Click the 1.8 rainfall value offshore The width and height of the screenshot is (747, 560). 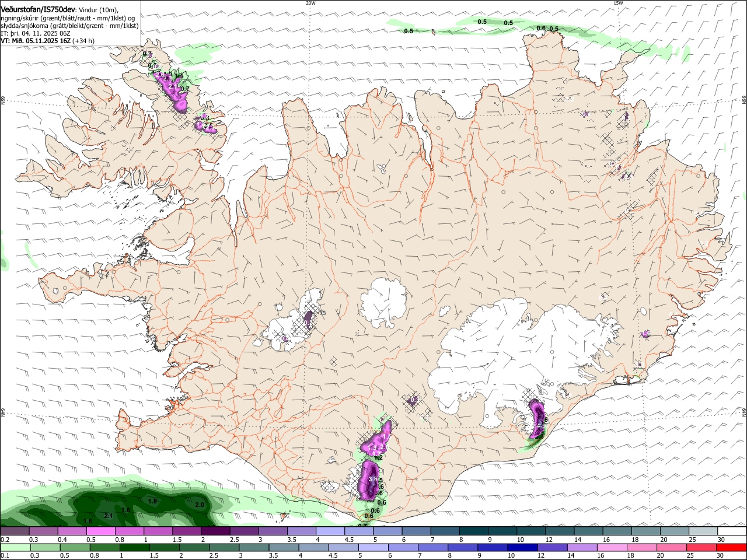153,501
